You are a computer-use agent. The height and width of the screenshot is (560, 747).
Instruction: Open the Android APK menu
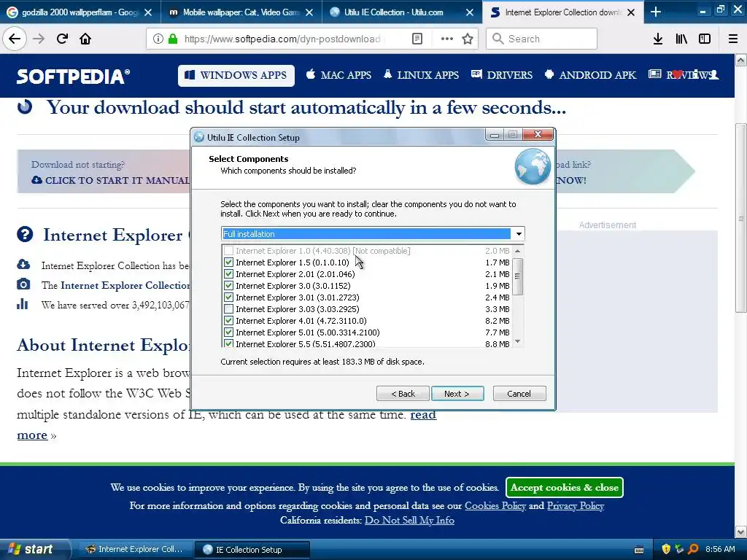click(x=590, y=75)
